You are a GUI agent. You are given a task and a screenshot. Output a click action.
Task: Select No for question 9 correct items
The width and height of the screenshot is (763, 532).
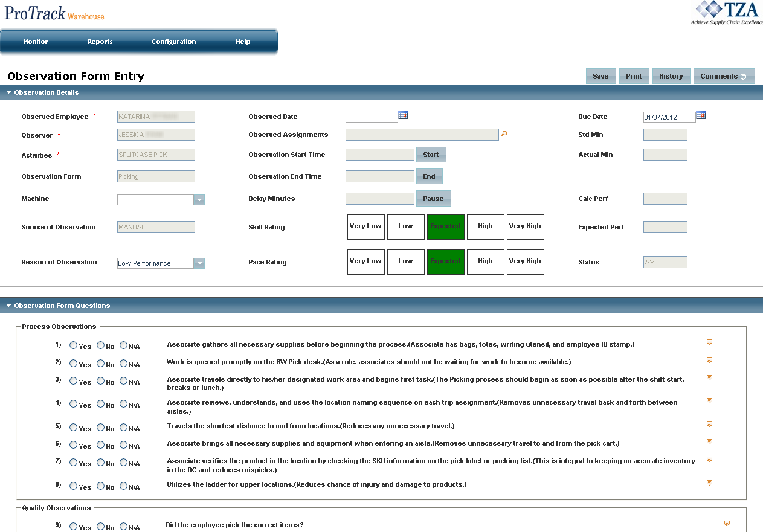pos(100,527)
